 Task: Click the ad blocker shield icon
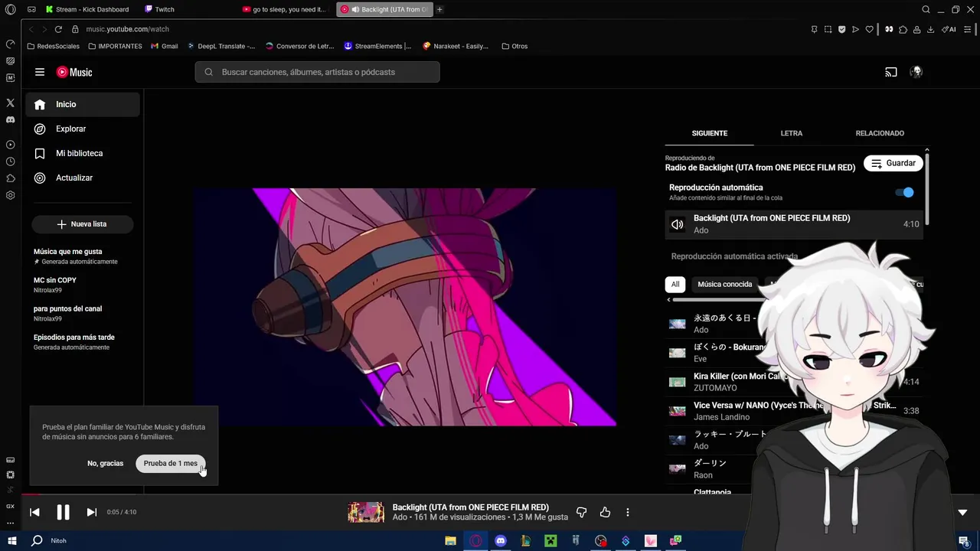tap(841, 29)
